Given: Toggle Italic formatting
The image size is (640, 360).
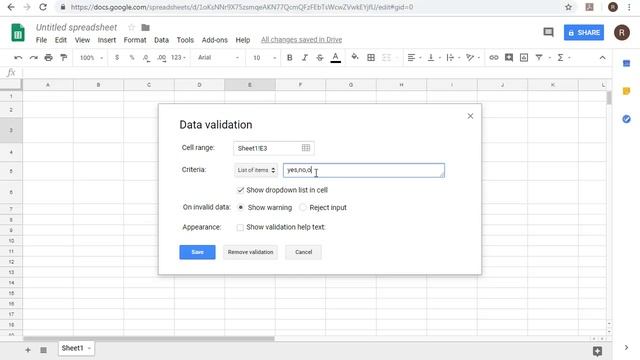Looking at the screenshot, I should (x=304, y=58).
